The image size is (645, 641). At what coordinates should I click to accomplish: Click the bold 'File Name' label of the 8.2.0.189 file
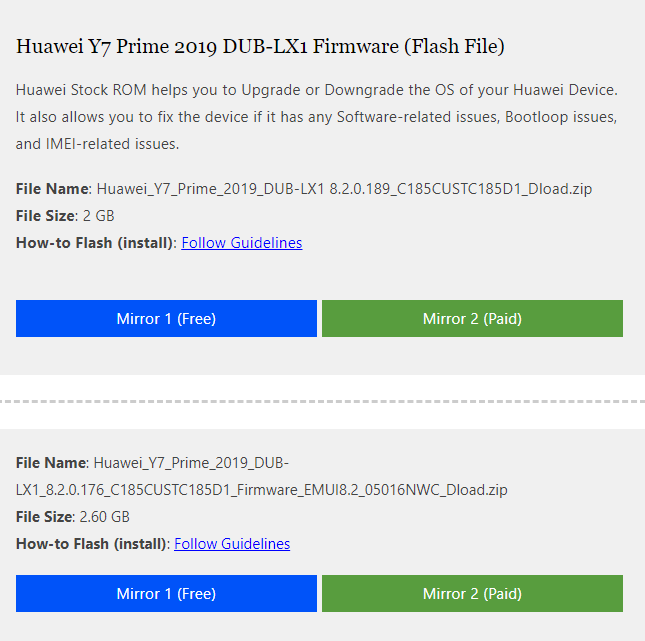coord(52,189)
